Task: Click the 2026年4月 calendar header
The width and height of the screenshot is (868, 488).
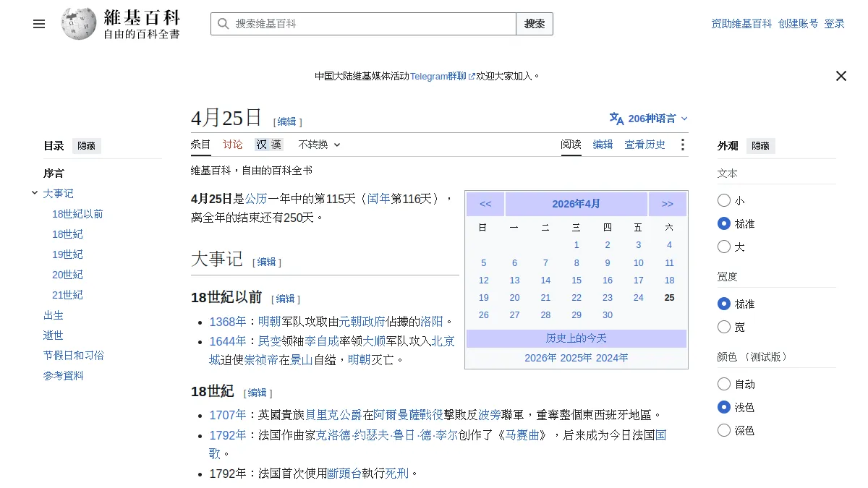Action: pos(576,204)
